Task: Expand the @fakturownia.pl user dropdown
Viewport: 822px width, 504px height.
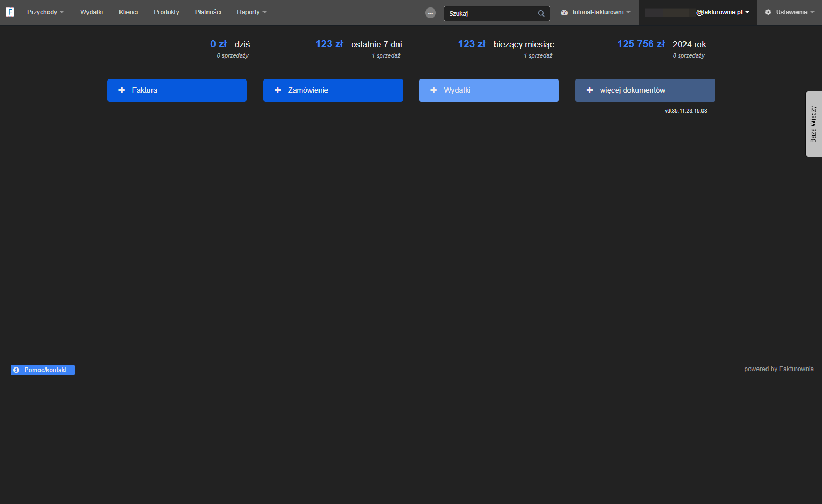Action: [x=698, y=12]
